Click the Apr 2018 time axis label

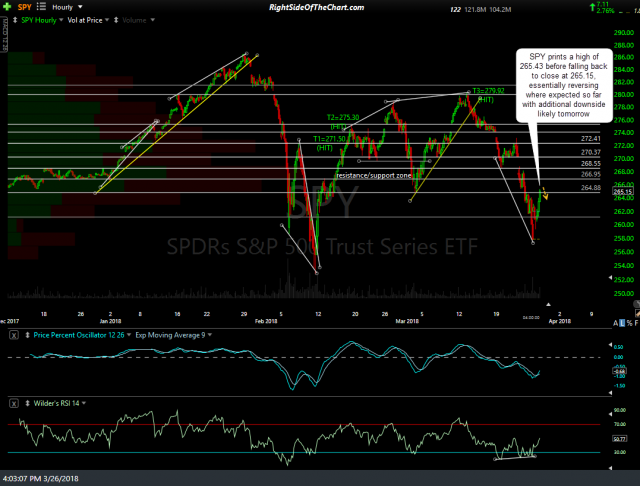pos(560,321)
